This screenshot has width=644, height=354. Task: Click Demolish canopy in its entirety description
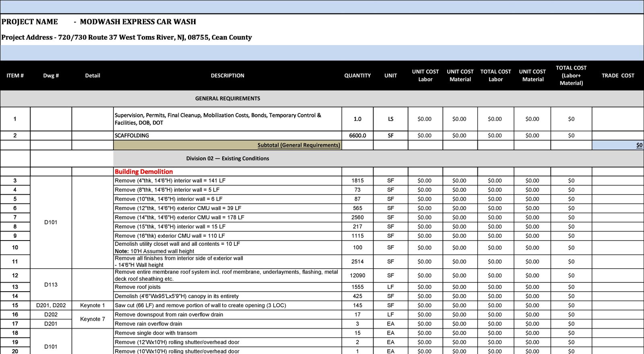point(227,296)
